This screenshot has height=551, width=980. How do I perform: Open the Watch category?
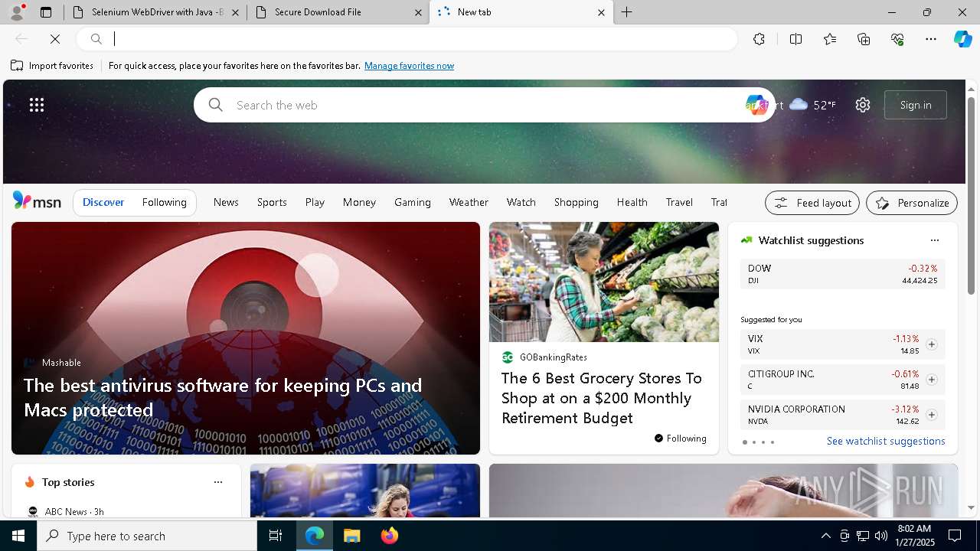521,202
